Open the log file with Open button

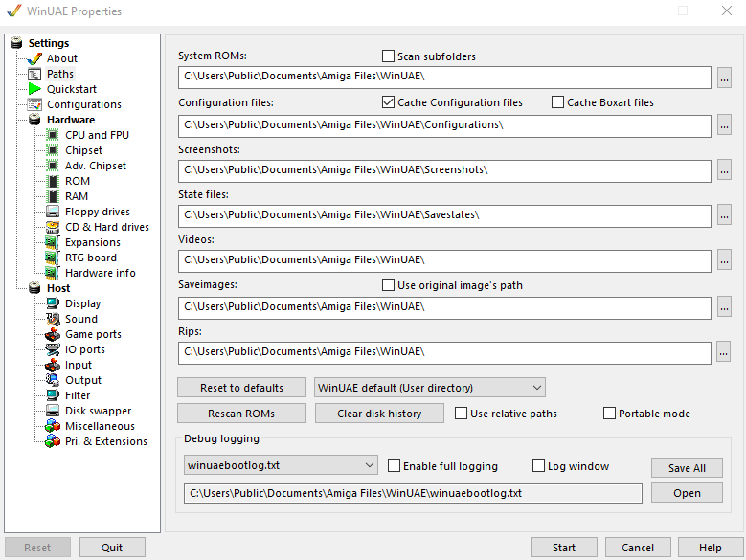click(x=687, y=493)
